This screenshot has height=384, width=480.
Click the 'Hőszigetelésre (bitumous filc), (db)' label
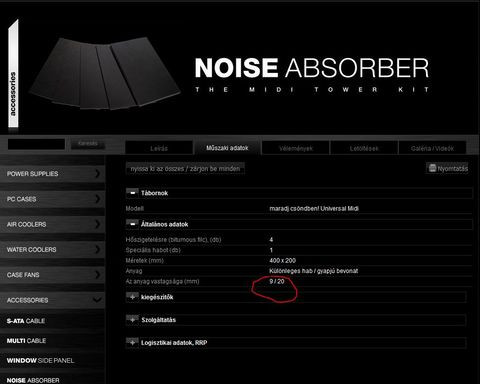pyautogui.click(x=173, y=240)
